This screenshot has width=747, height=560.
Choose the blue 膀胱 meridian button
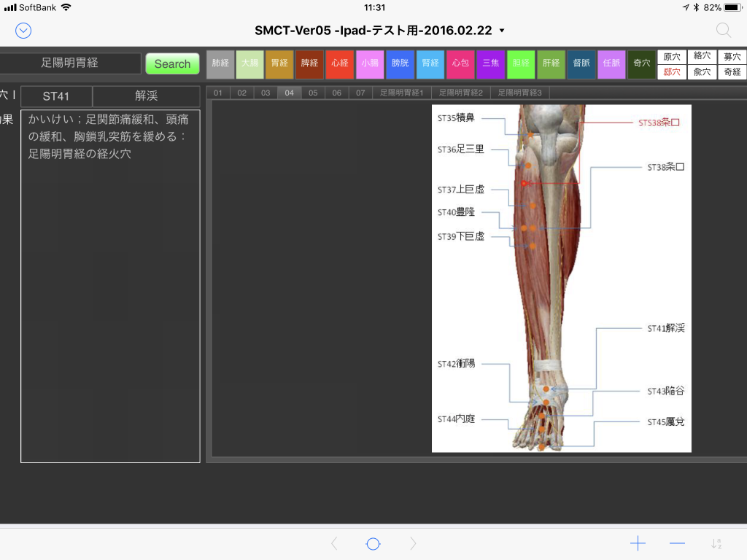pos(400,64)
